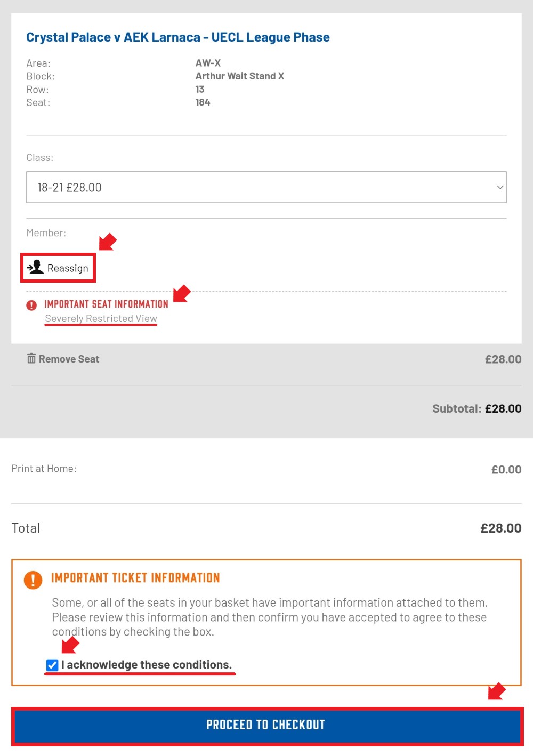Image resolution: width=533 pixels, height=756 pixels.
Task: Click the orange exclamation ticket information icon
Action: (33, 580)
